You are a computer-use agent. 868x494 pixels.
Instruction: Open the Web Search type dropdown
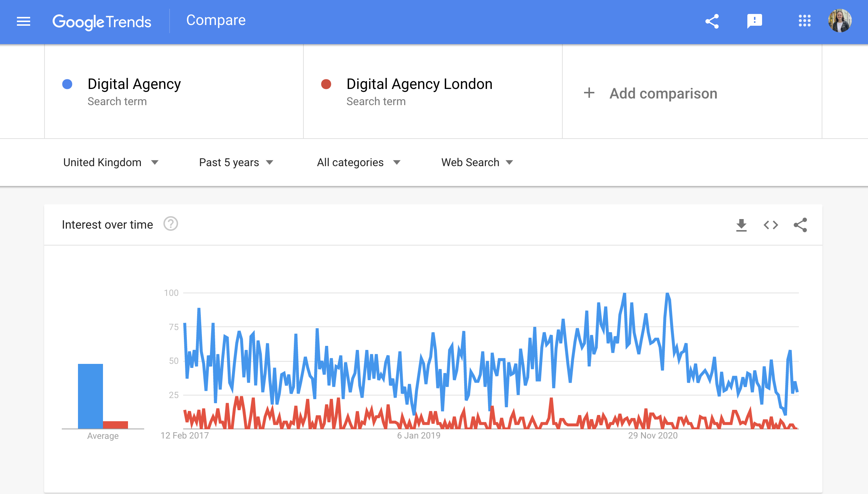tap(477, 162)
